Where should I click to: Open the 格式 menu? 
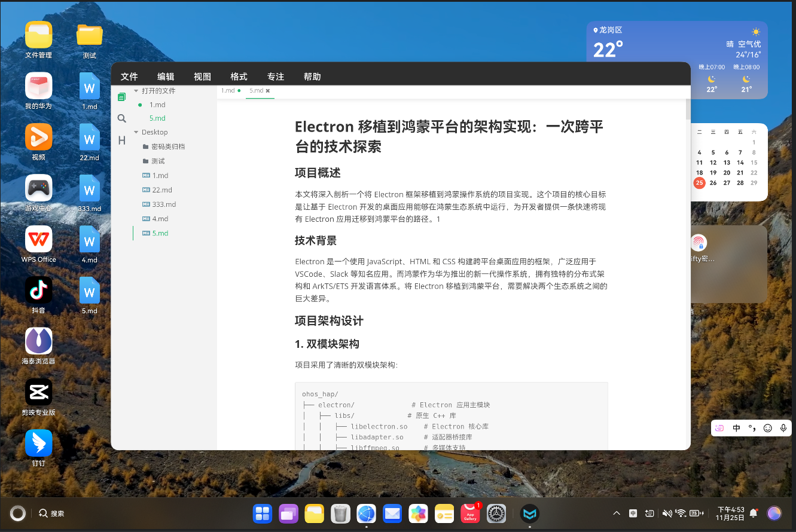pos(238,77)
